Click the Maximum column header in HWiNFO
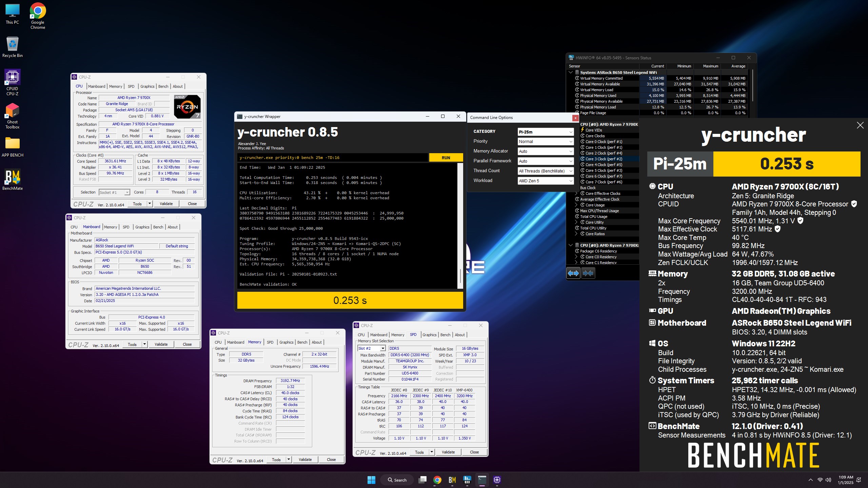This screenshot has width=868, height=488. (707, 66)
